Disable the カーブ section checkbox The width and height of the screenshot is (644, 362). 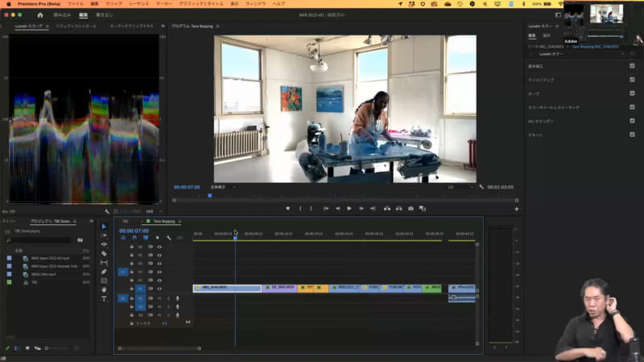[632, 93]
